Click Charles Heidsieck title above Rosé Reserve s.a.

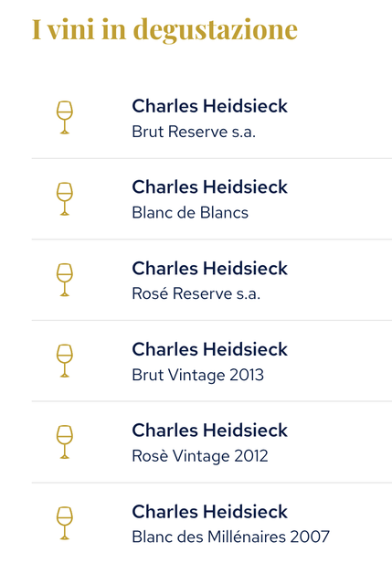click(210, 268)
